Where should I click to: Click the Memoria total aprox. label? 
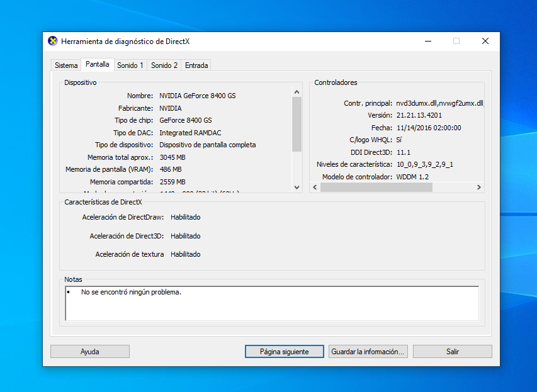[x=120, y=157]
